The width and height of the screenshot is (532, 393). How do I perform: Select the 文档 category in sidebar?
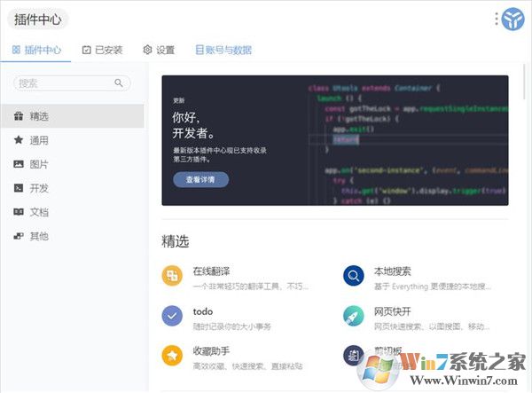tap(72, 212)
